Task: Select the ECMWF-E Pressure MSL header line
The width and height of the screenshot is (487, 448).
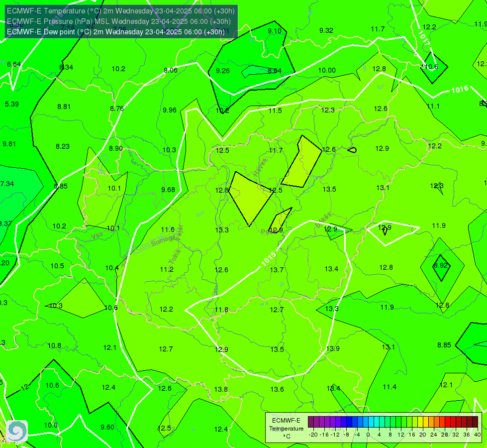Action: [119, 21]
